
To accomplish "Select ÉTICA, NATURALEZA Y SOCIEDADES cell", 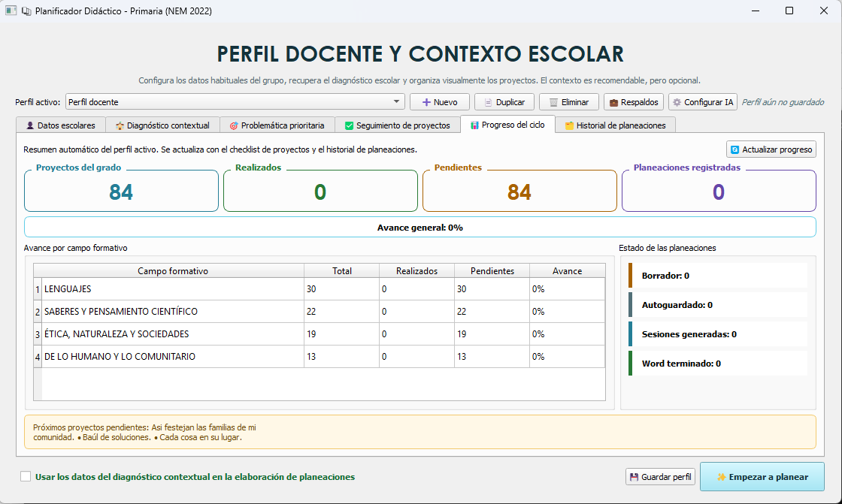I will pyautogui.click(x=173, y=333).
